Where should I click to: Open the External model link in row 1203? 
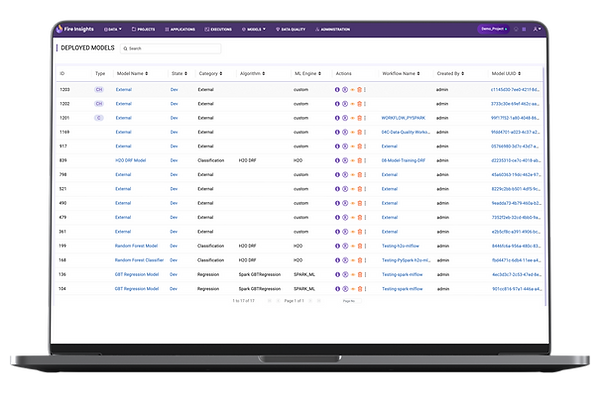(x=124, y=90)
